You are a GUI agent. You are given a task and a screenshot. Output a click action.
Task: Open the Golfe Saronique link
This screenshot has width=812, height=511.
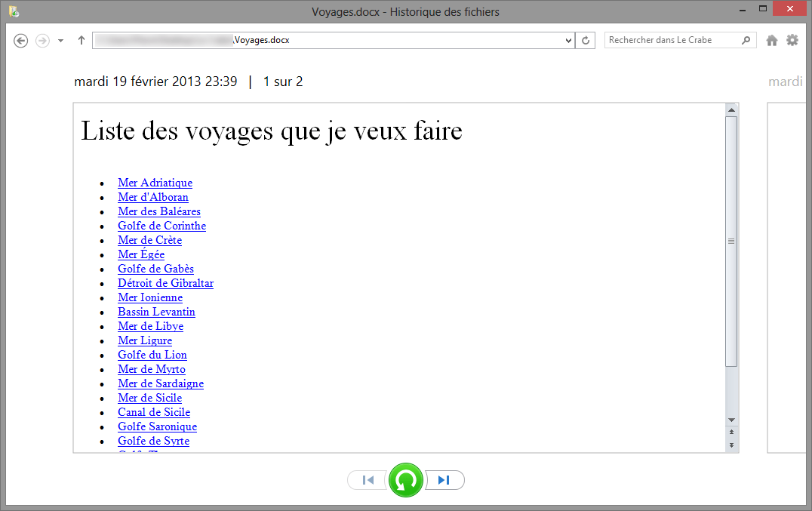coord(157,426)
